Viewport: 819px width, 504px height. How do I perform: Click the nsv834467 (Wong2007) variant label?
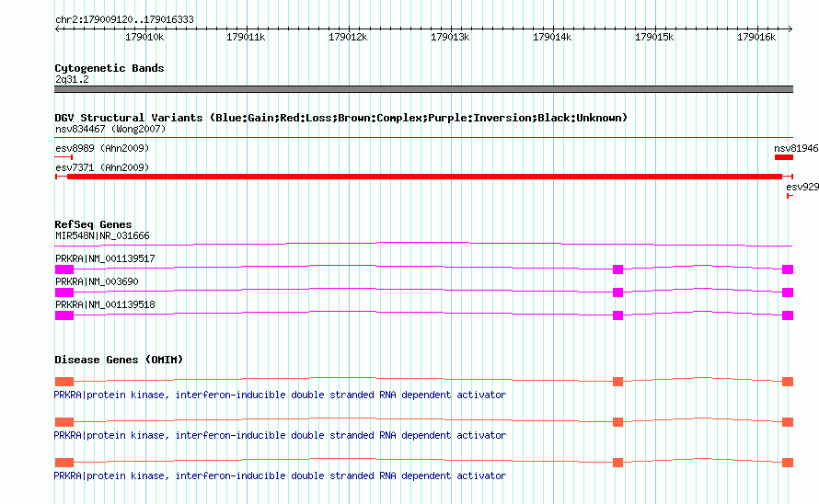point(110,129)
